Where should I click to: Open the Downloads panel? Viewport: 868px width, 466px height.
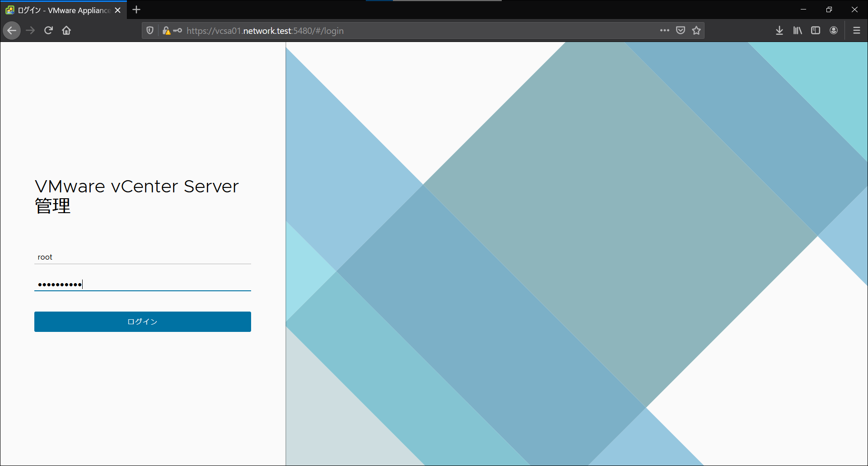pyautogui.click(x=779, y=31)
